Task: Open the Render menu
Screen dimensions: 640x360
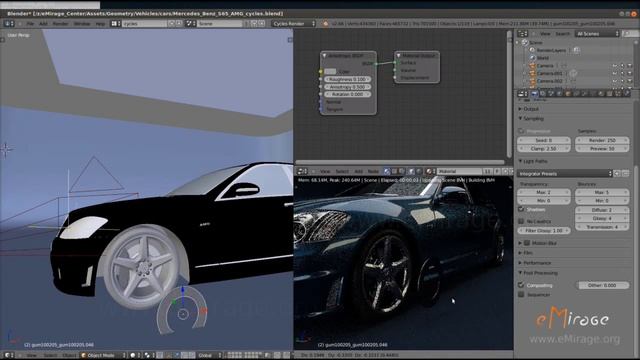Action: [x=60, y=24]
